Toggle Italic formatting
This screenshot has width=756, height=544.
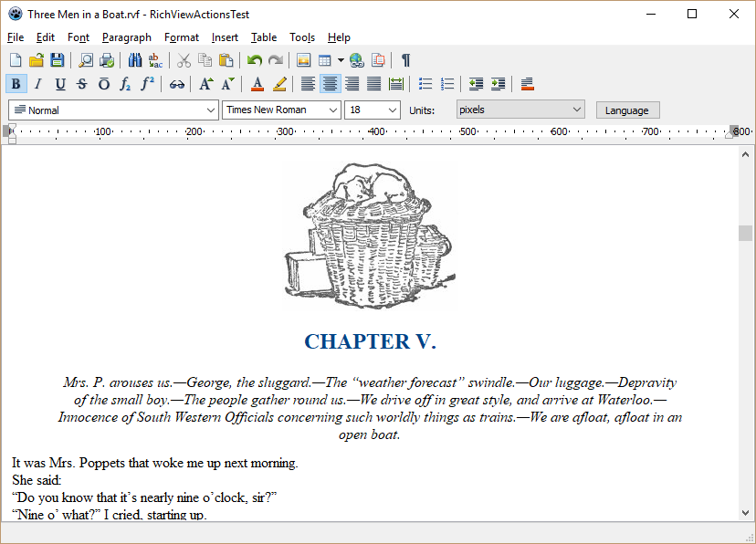click(38, 84)
